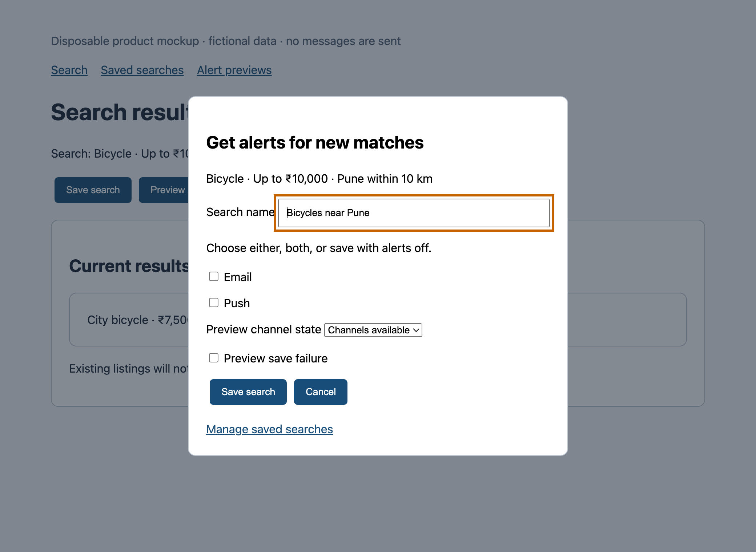Click the Search name label
Viewport: 756px width, 552px height.
coord(240,212)
